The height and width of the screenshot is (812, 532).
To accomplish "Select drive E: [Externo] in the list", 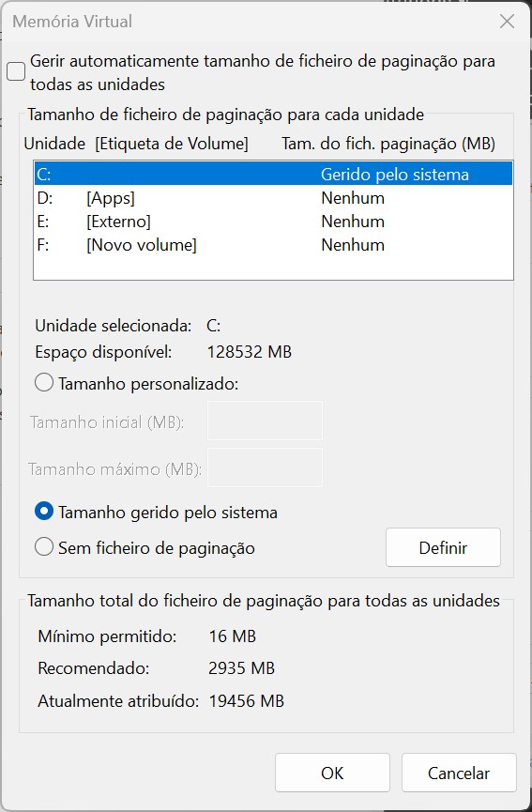I will [x=273, y=222].
